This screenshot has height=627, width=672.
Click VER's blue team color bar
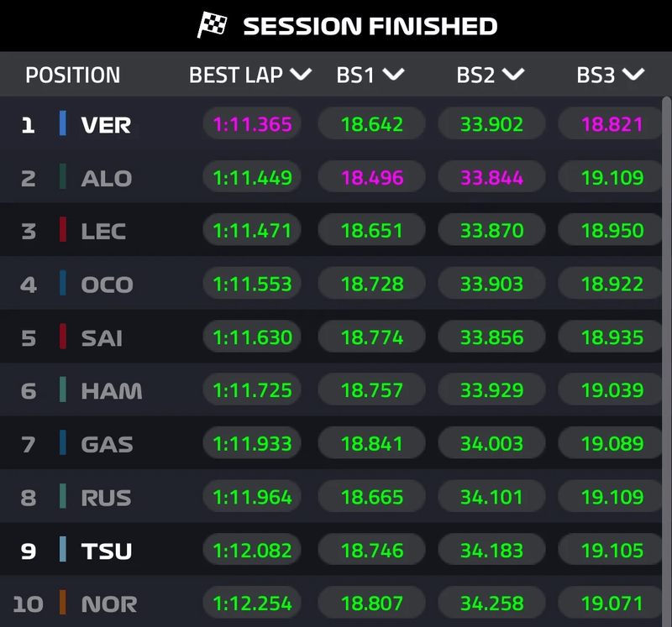[x=63, y=124]
